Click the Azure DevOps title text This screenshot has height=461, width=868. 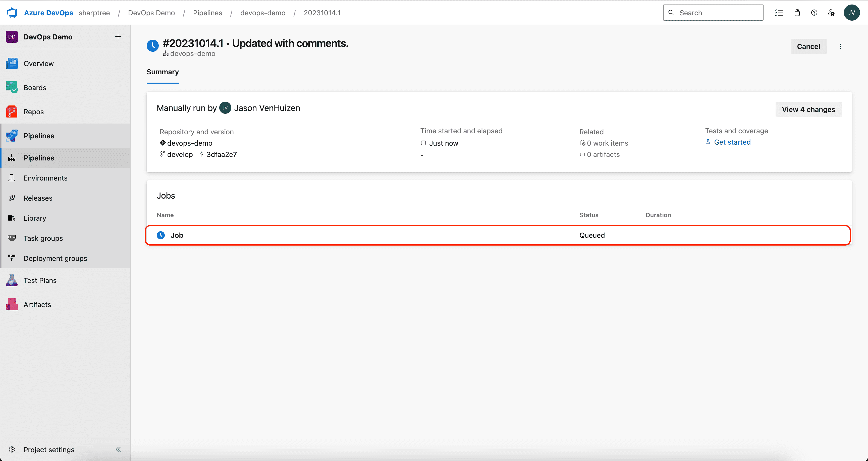click(x=48, y=13)
